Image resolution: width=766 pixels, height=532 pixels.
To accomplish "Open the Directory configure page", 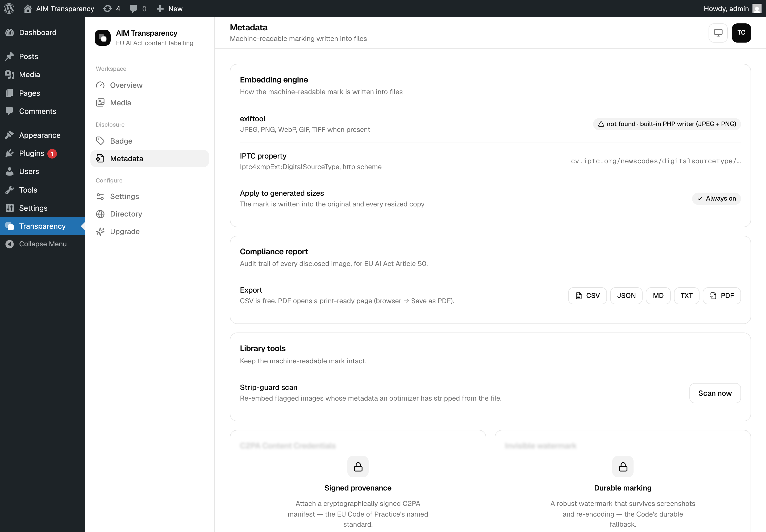I will pyautogui.click(x=150, y=214).
